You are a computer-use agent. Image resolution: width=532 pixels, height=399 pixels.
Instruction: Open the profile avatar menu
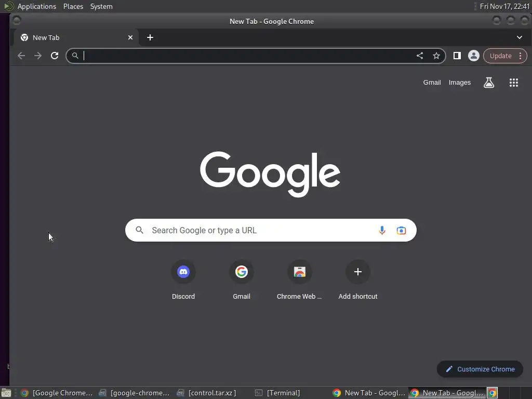click(x=474, y=56)
